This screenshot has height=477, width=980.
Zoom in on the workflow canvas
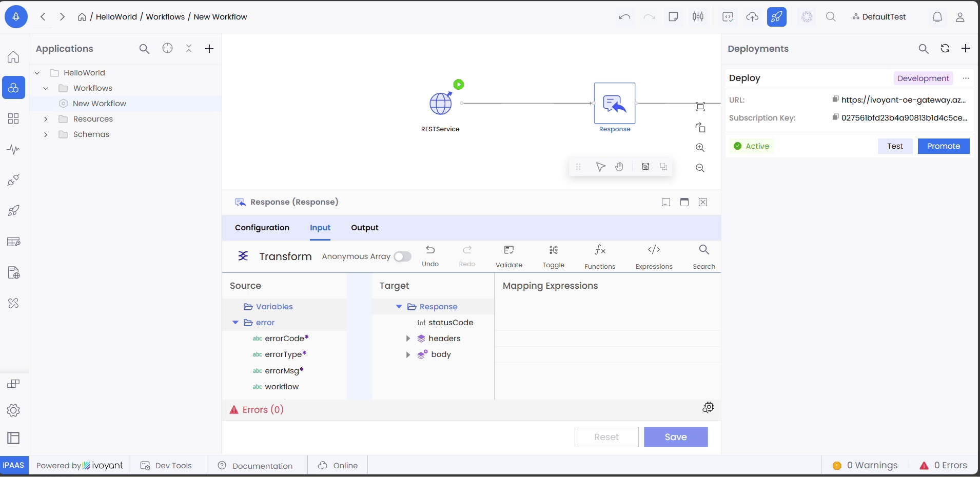700,148
